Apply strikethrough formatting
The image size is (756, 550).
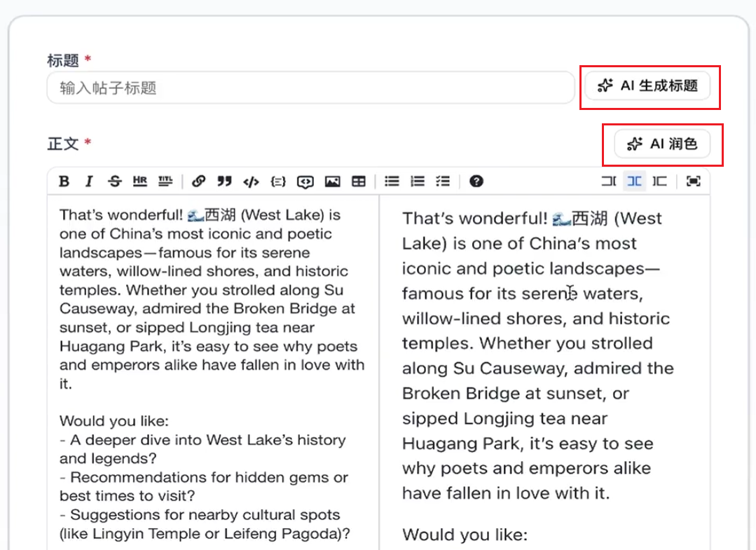115,181
